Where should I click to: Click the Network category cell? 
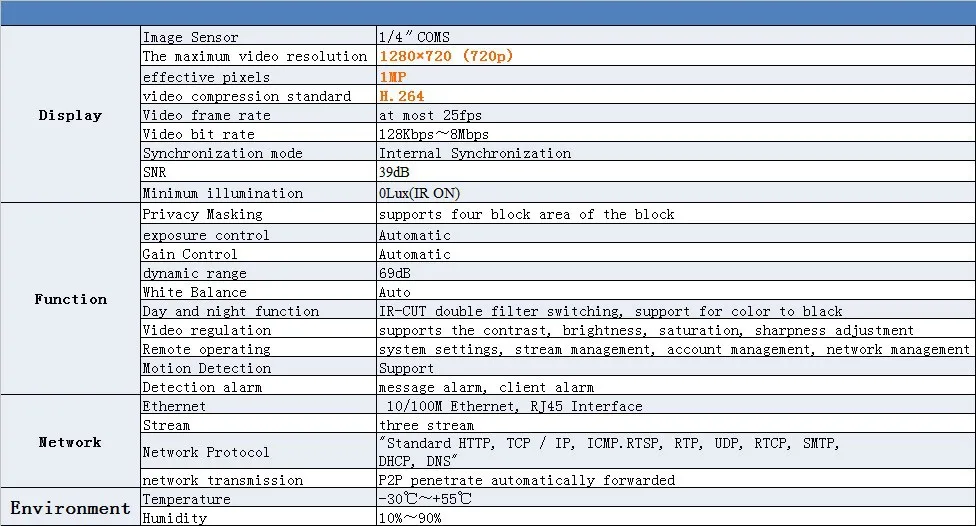70,442
